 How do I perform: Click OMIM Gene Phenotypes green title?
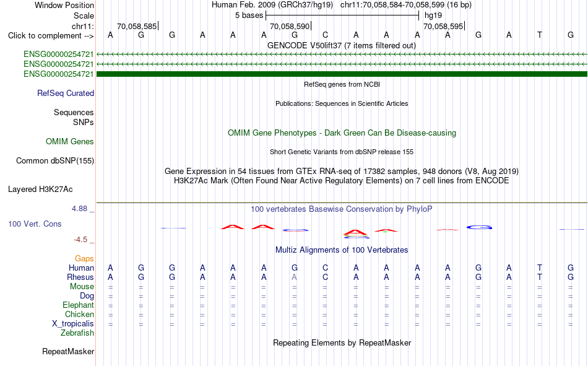342,133
